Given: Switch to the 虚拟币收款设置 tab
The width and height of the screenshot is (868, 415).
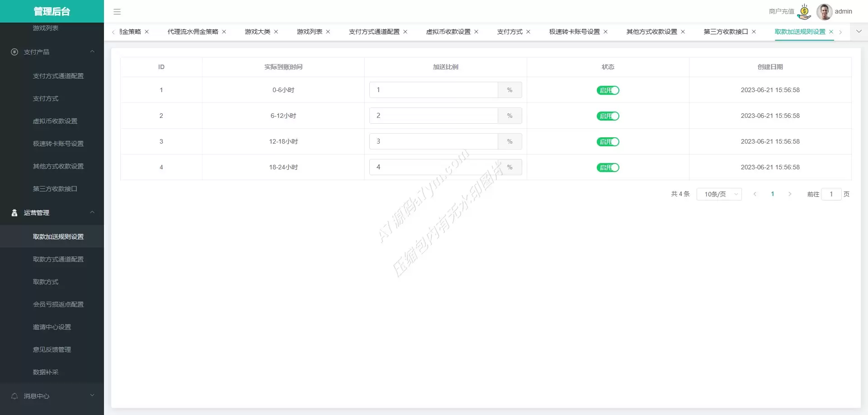Looking at the screenshot, I should point(448,32).
